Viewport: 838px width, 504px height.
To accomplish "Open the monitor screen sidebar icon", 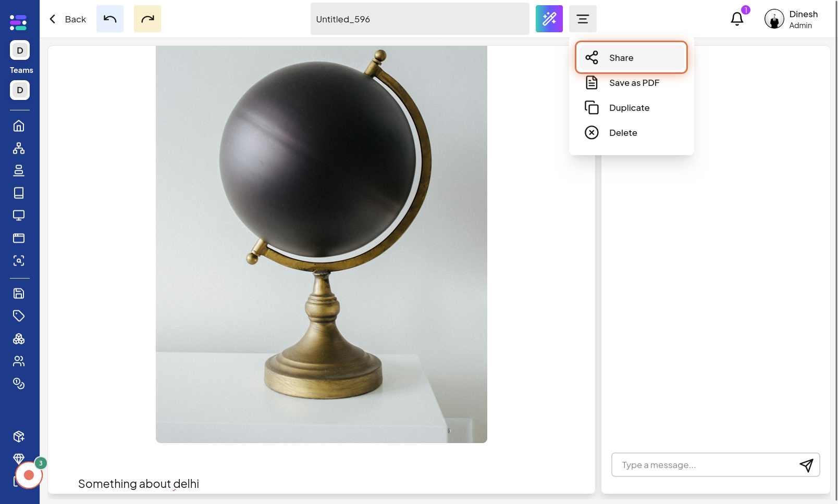I will point(19,216).
